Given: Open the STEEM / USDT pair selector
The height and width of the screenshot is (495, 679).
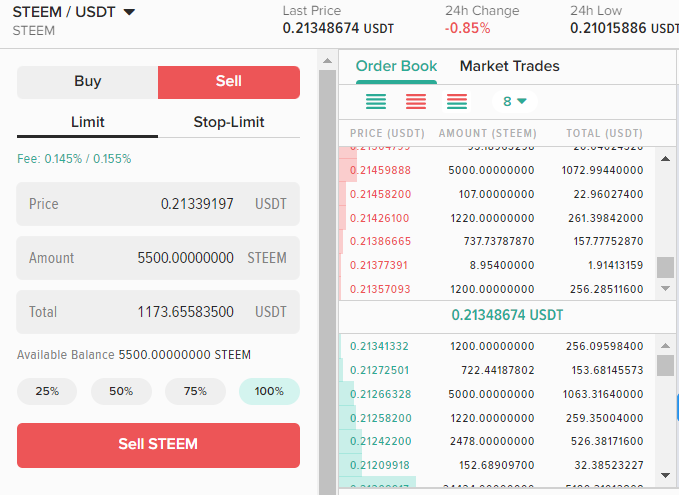Looking at the screenshot, I should point(74,12).
